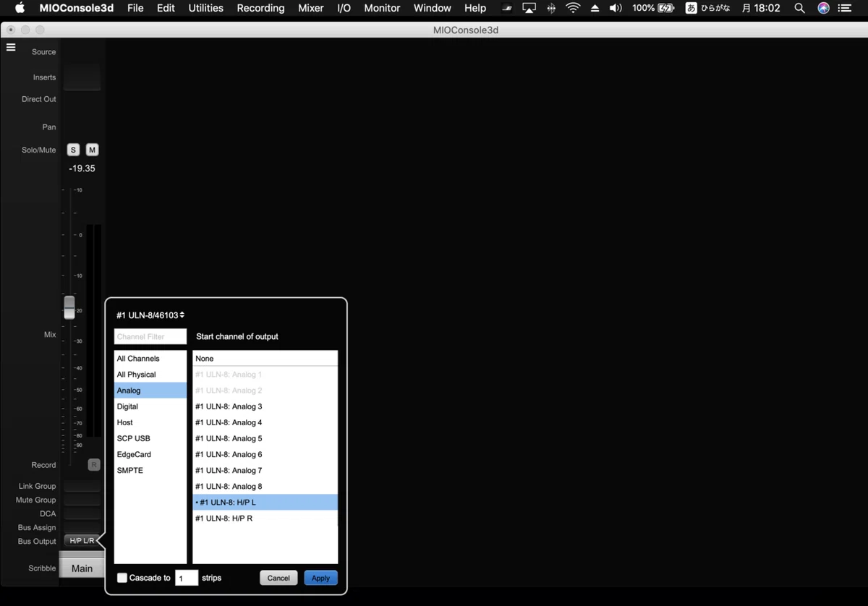Select the SMPTE category
Screen dimensions: 868x606
(150, 470)
